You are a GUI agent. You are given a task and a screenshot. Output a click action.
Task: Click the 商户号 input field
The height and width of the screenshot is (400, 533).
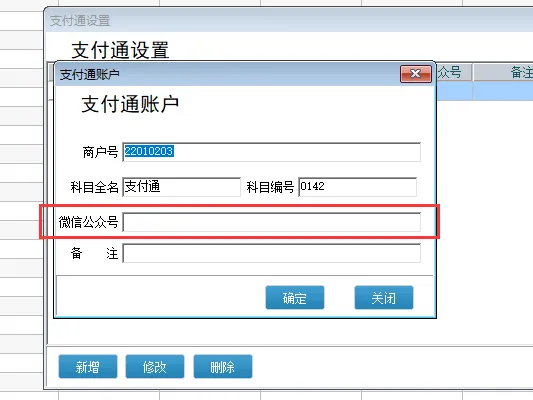tap(271, 152)
